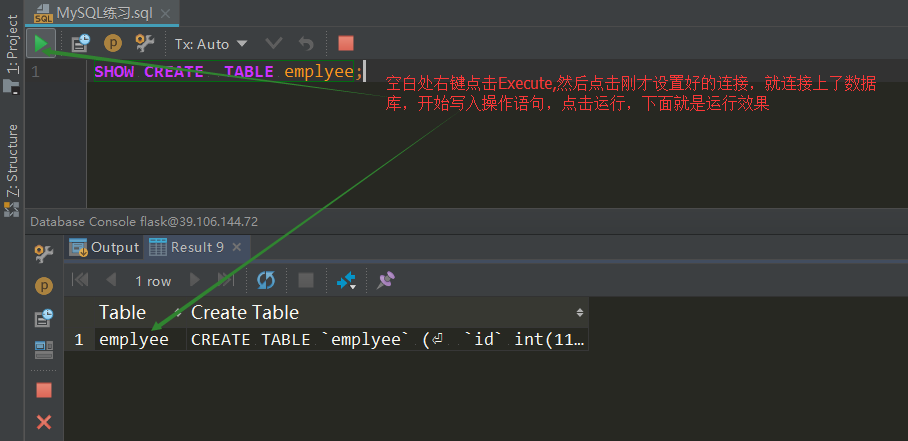Stop execution with red square in editor toolbar
The height and width of the screenshot is (441, 908).
346,43
